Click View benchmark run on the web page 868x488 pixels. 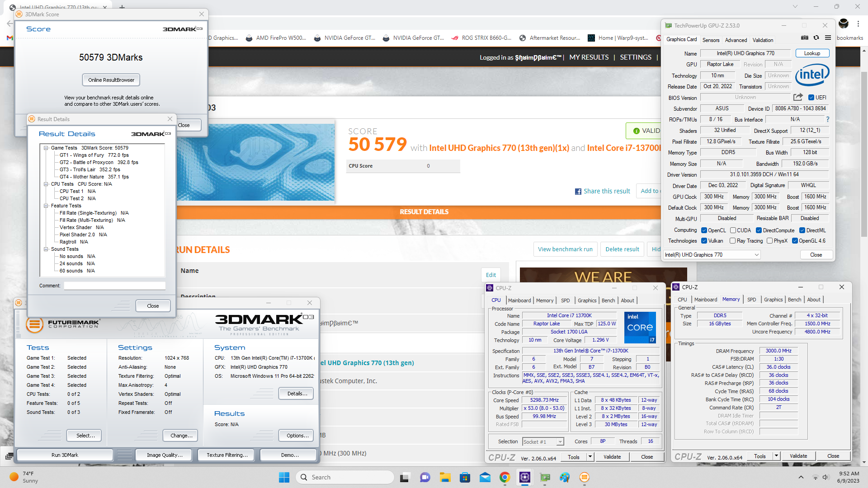(565, 249)
